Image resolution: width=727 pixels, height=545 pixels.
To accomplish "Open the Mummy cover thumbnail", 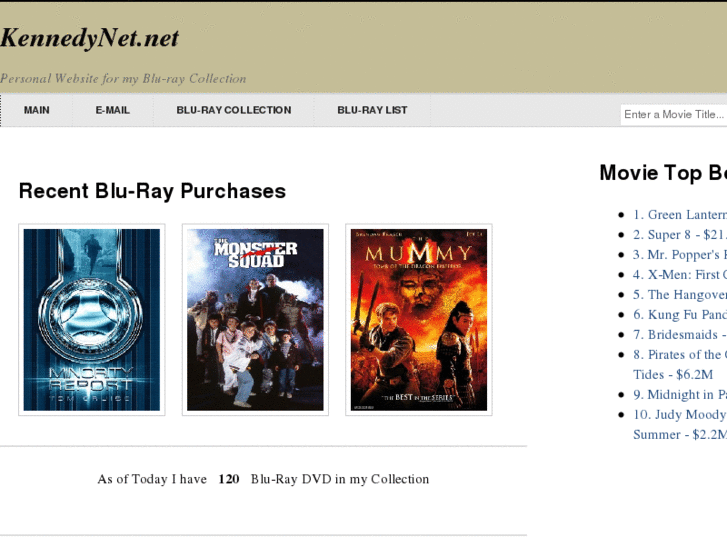I will 419,320.
